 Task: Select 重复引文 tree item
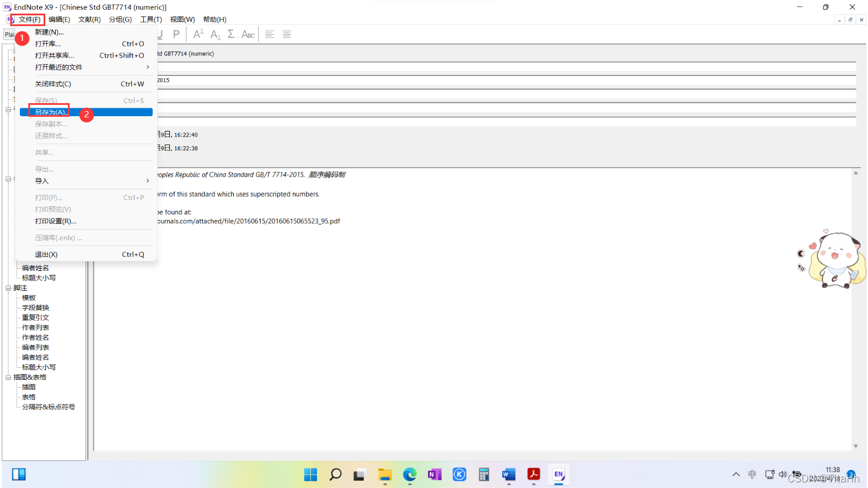pos(36,318)
